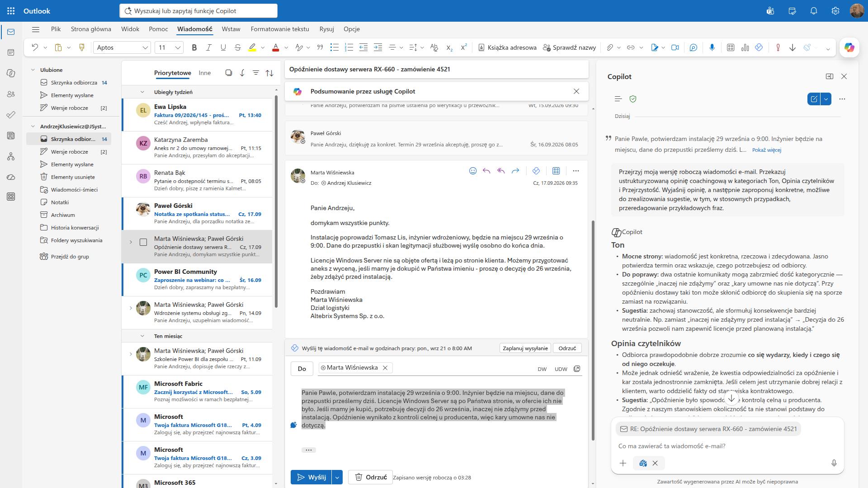The height and width of the screenshot is (488, 868).
Task: Apply subscript formatting
Action: [449, 47]
